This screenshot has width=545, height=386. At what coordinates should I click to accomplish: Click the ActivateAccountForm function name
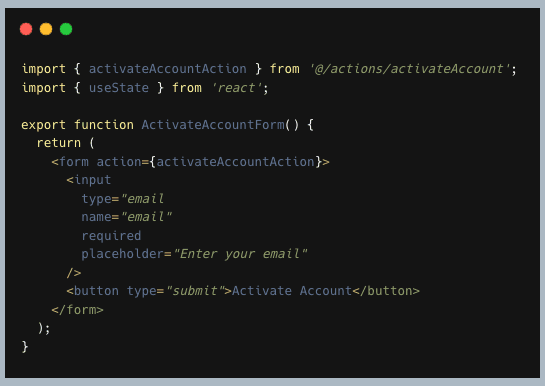pyautogui.click(x=213, y=125)
